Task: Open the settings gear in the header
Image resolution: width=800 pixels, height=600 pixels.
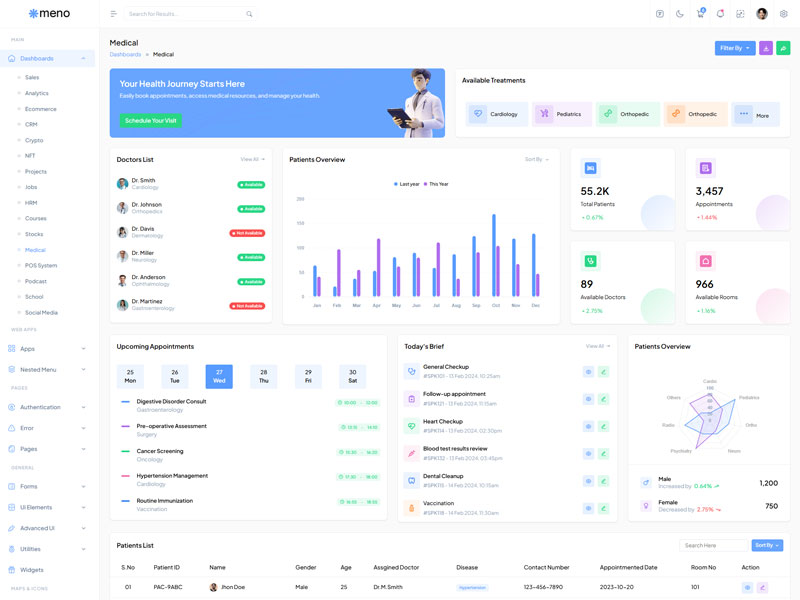Action: (783, 14)
